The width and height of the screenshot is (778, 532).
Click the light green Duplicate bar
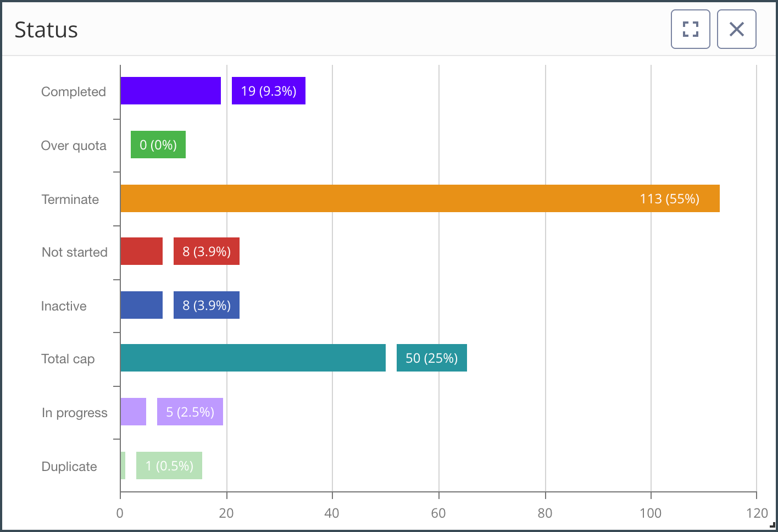click(123, 465)
